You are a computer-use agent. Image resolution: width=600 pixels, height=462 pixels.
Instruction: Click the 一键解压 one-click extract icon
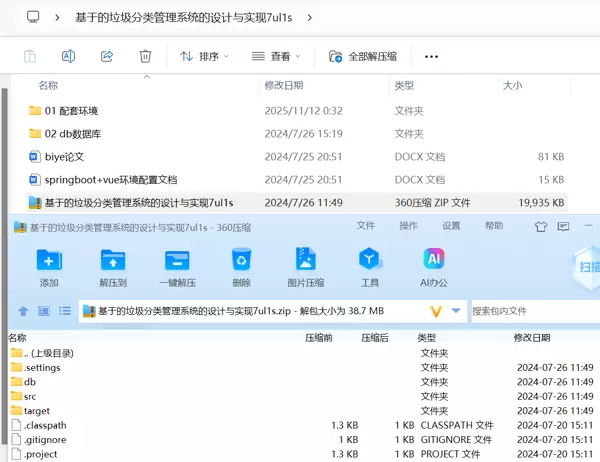pos(177,262)
